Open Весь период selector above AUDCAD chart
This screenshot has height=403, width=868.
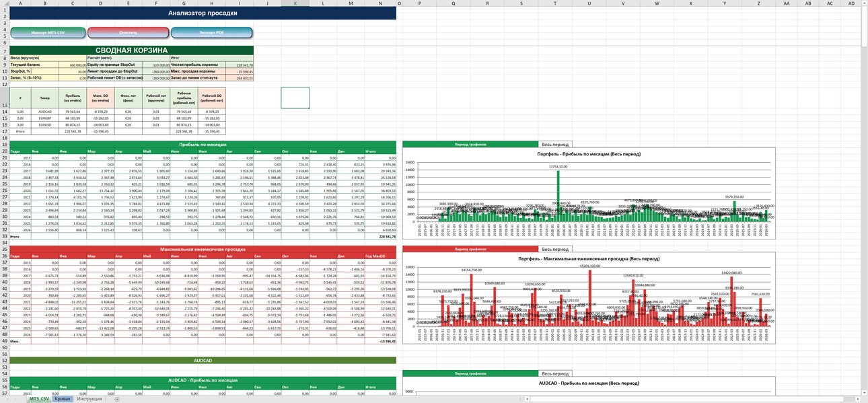(555, 373)
